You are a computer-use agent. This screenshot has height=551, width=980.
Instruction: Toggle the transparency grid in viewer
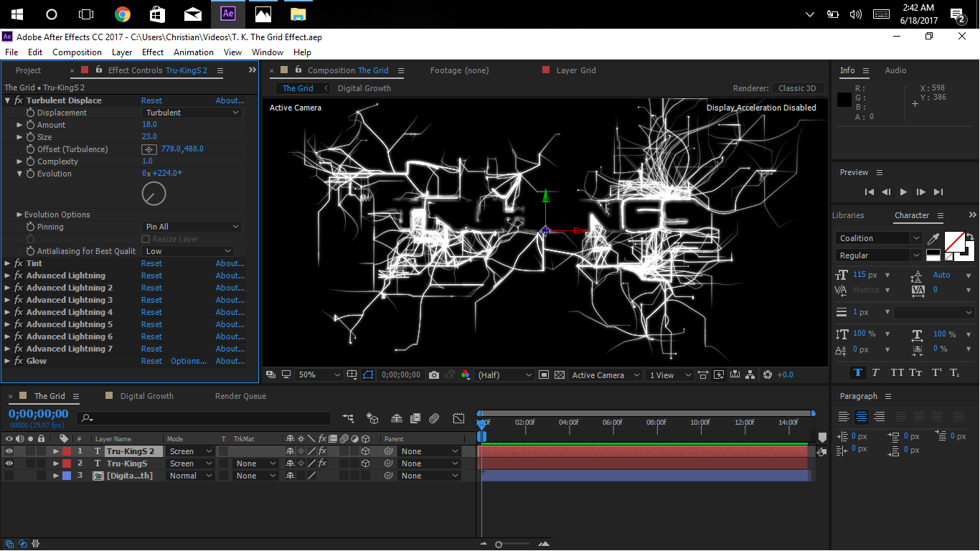[x=560, y=375]
